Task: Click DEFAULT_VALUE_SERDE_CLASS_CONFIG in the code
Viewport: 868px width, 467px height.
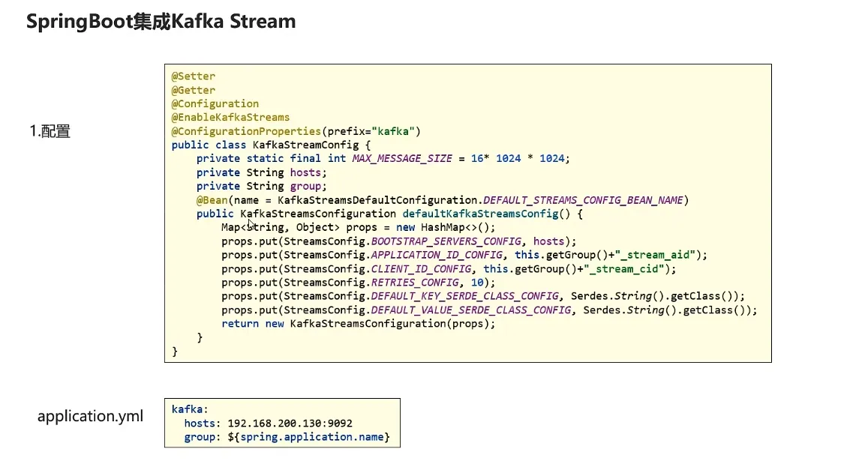Action: (x=470, y=310)
